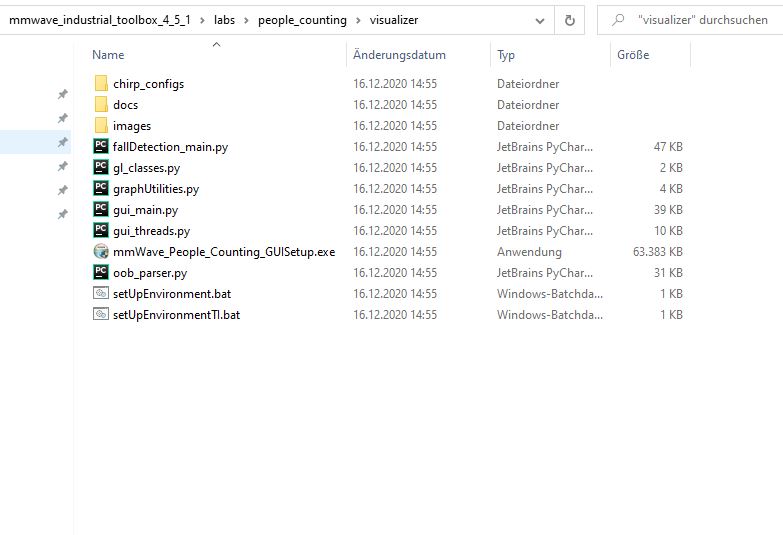Select the file name gui_main.py
The height and width of the screenshot is (535, 783).
pyautogui.click(x=145, y=210)
